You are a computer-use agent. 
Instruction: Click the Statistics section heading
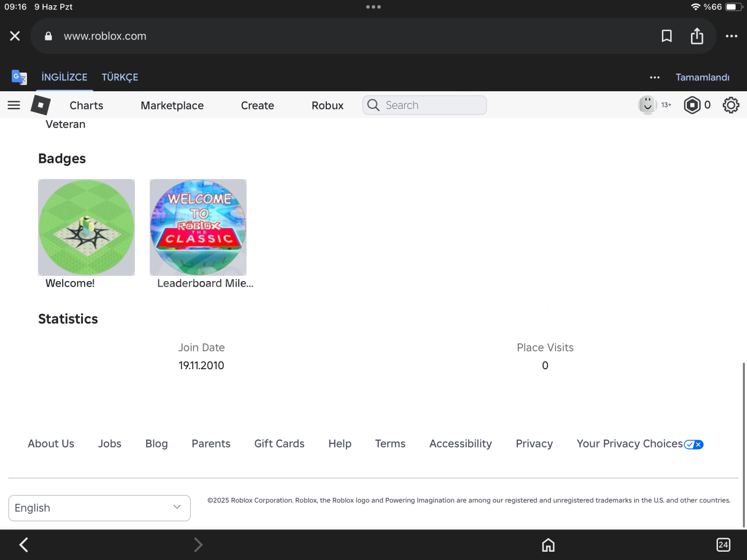[x=68, y=319]
